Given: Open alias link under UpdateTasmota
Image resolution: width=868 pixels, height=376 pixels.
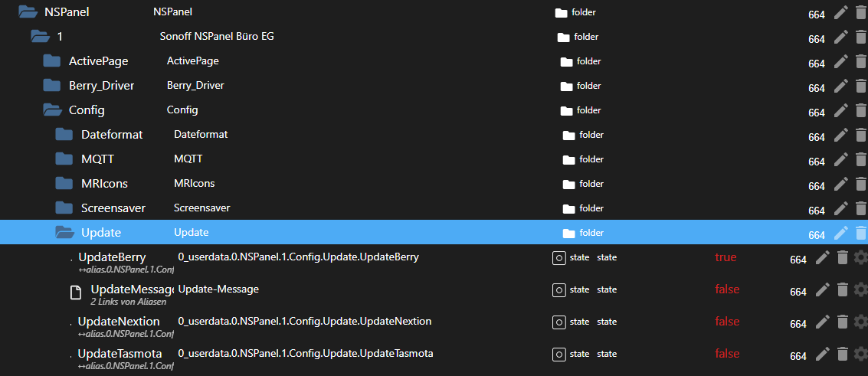Looking at the screenshot, I should tap(126, 366).
